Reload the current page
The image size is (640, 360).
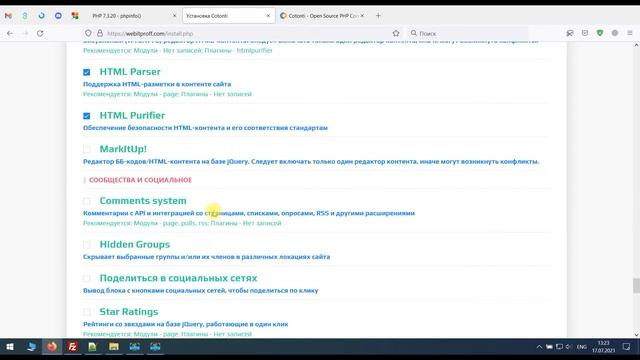[x=40, y=33]
